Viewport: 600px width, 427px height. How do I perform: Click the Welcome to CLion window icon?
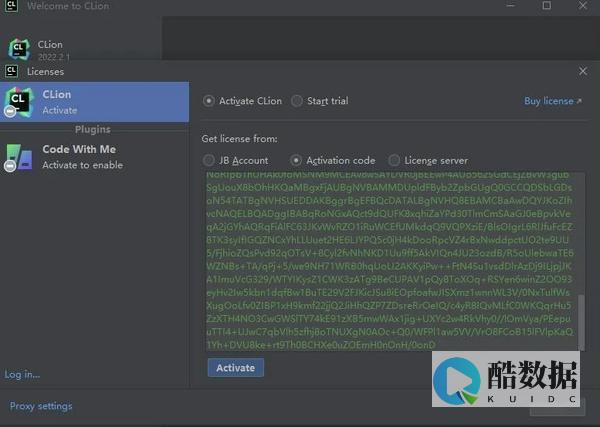click(x=11, y=5)
